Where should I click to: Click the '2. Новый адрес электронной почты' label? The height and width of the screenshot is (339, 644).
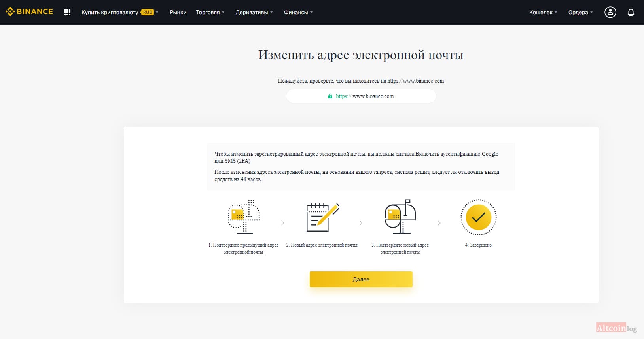[x=322, y=245]
